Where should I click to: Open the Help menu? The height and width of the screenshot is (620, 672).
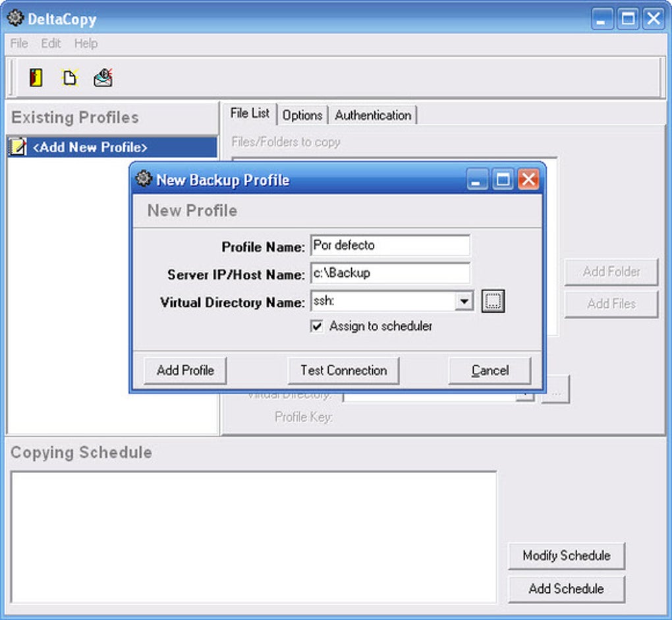86,43
